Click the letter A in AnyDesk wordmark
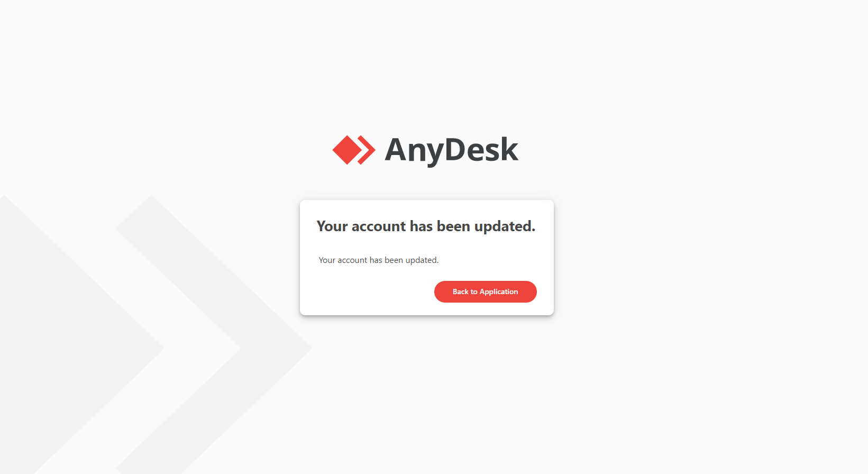 coord(396,149)
